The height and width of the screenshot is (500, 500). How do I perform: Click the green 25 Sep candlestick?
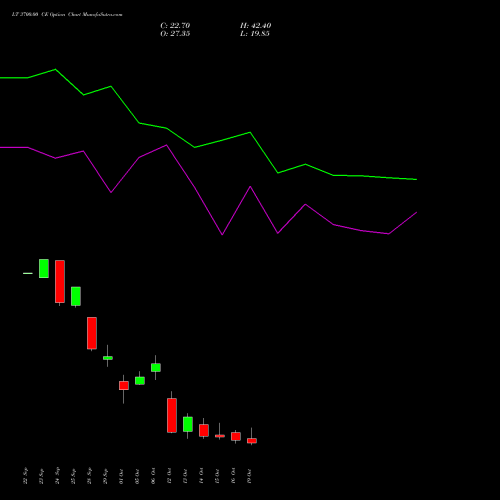[76, 296]
